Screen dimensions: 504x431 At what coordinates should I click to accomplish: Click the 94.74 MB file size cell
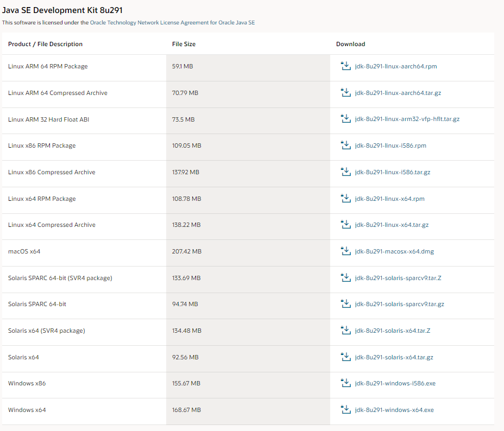click(x=248, y=306)
